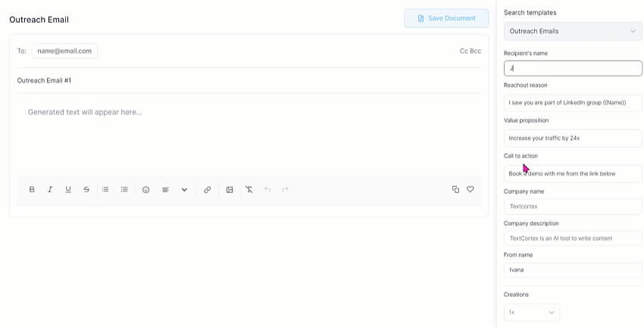Viewport: 644px width, 327px height.
Task: Insert a bulleted list
Action: [105, 189]
